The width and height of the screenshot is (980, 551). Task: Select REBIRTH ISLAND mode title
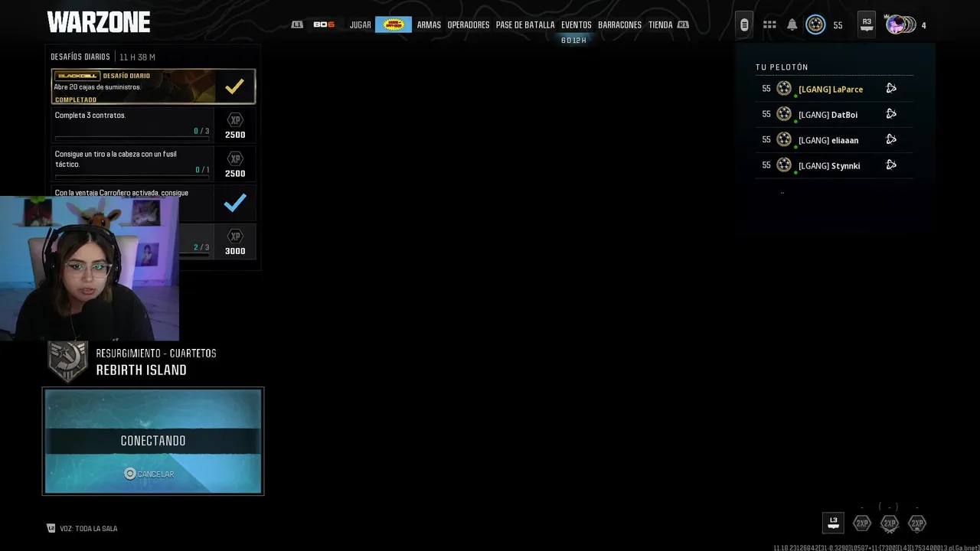pyautogui.click(x=141, y=370)
